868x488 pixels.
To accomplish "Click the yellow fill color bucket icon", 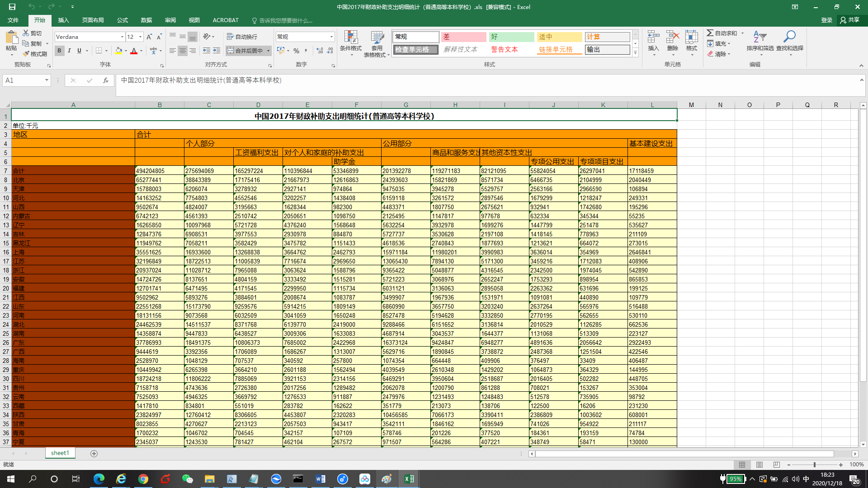I will click(x=118, y=51).
